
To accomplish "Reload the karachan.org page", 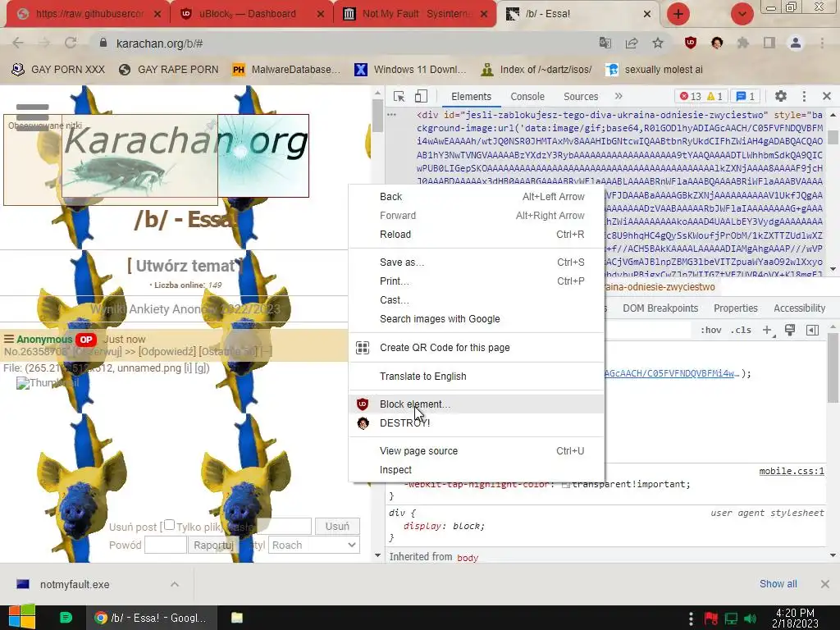I will pos(71,43).
